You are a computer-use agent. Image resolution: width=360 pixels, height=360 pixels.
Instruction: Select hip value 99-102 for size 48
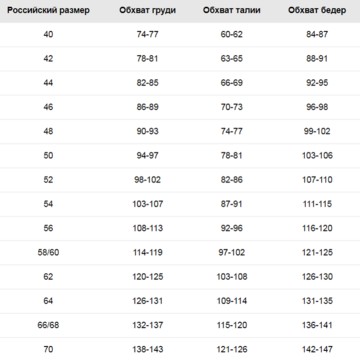(317, 131)
